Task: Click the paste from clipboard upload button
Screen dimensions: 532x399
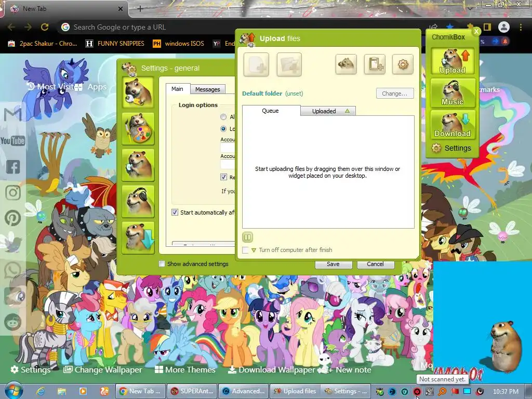Action: pyautogui.click(x=375, y=64)
